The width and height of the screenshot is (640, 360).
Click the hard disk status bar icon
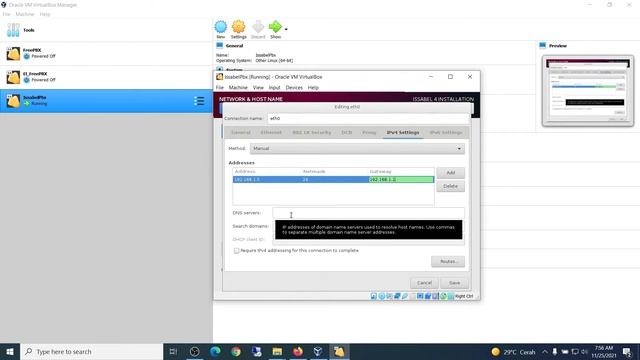pos(373,296)
